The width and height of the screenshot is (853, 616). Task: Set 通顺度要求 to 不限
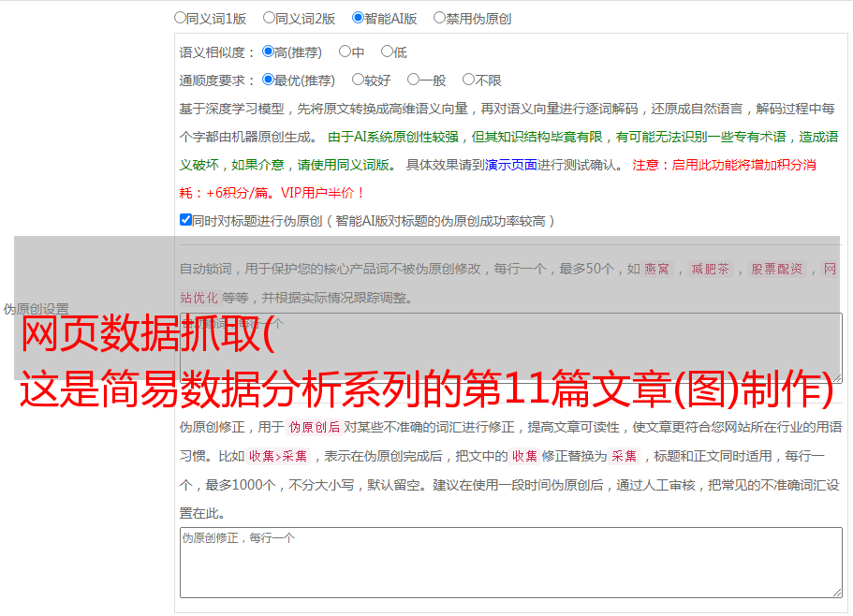click(x=468, y=80)
